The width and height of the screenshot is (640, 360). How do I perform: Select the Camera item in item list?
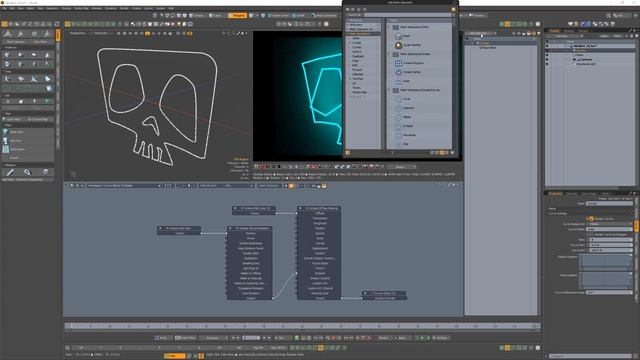tap(586, 60)
